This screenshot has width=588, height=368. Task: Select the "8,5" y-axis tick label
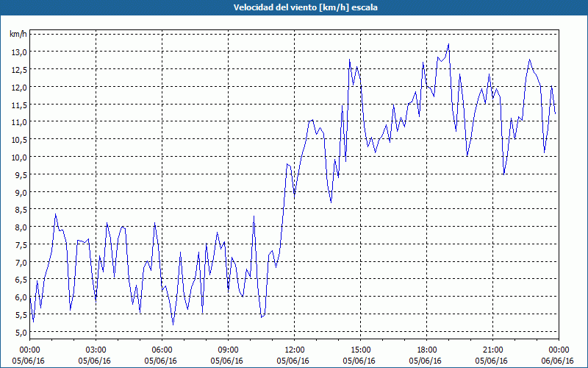[21, 209]
